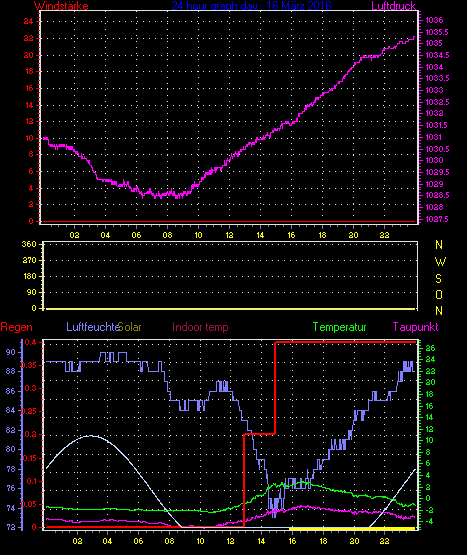The width and height of the screenshot is (467, 555).
Task: Click the green -2 temperature axis value
Action: click(x=429, y=510)
